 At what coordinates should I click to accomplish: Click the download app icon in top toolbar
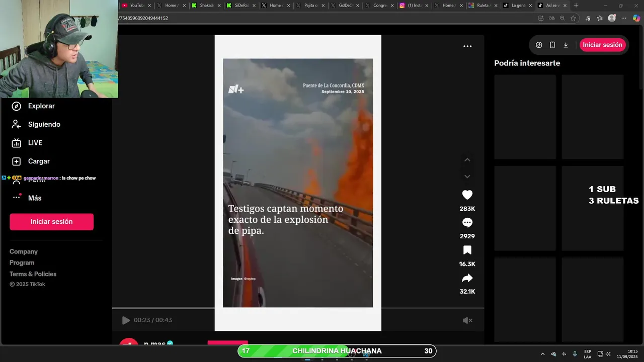(x=566, y=45)
